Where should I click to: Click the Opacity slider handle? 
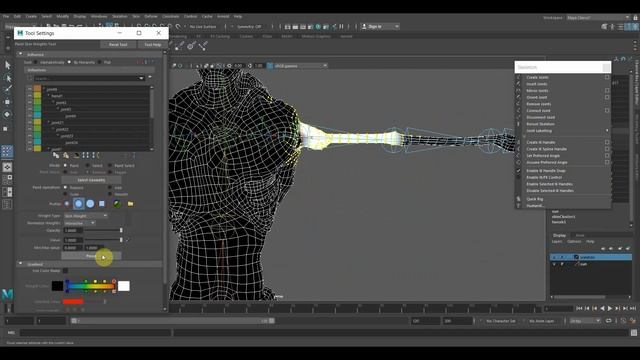[121, 231]
